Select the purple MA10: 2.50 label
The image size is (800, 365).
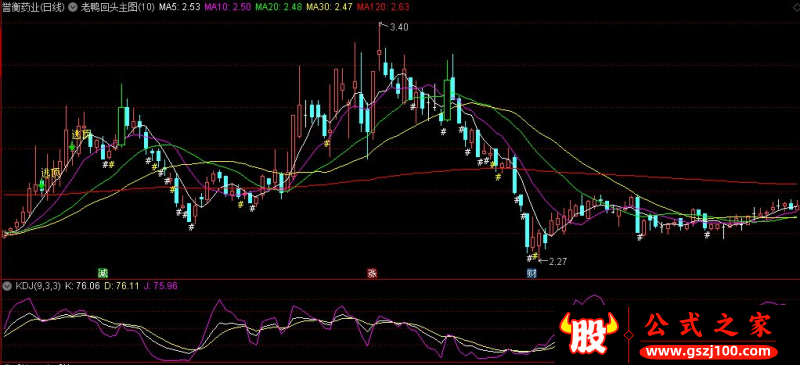pos(227,8)
